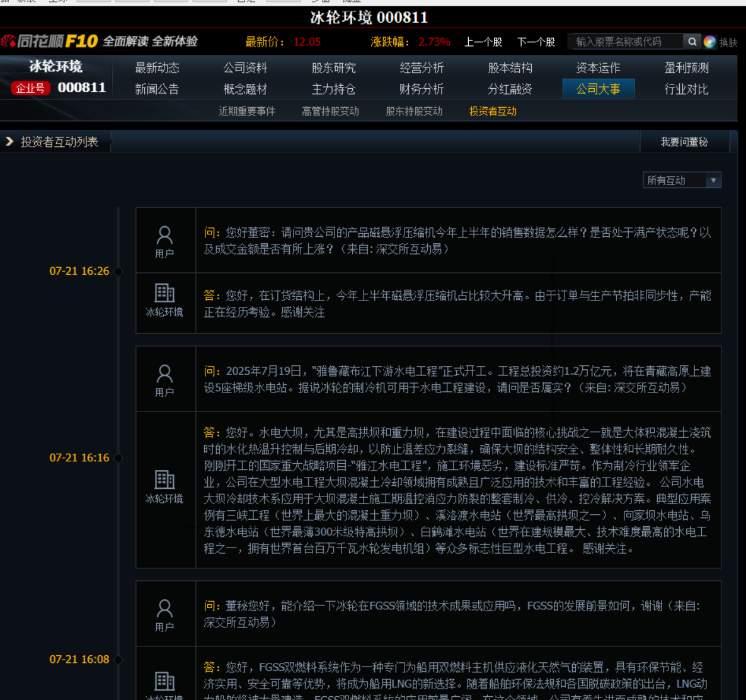Screen dimensions: 746x700
Task: Click the 07-21 16:08 timestamp
Action: tap(79, 660)
